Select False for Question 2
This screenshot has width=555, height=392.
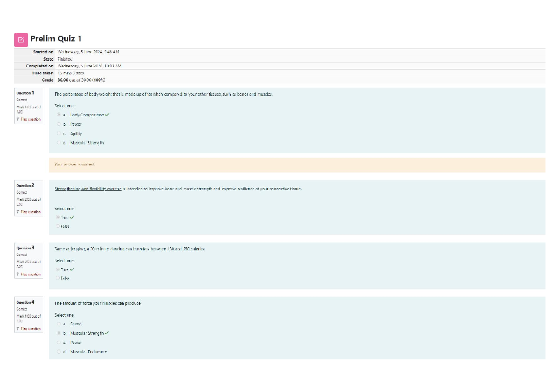(x=58, y=227)
